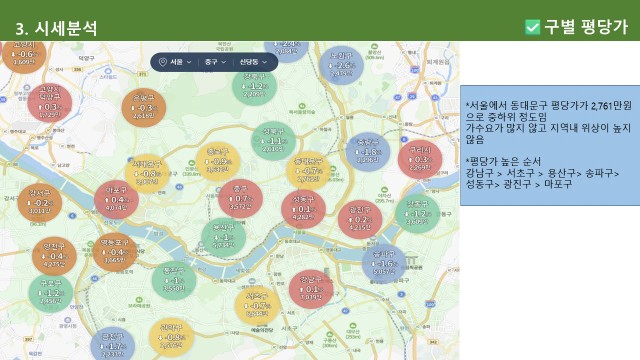The image size is (640, 360).
Task: Select the 양천구 price bubble
Action: click(54, 256)
